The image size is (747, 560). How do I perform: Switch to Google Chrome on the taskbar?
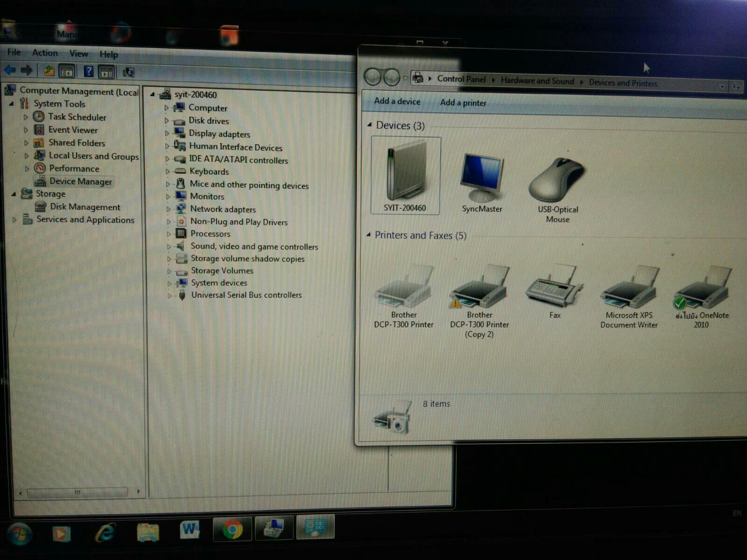point(233,529)
